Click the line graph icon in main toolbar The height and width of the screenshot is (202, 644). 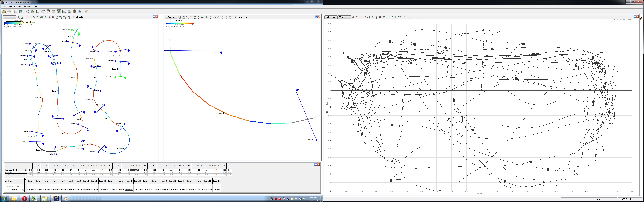coord(33,11)
